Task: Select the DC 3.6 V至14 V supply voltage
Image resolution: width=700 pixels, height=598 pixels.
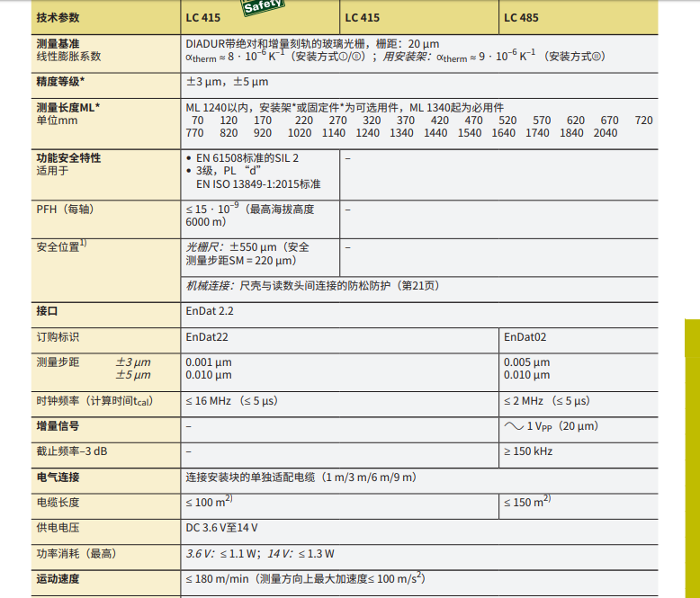Action: coord(221,528)
